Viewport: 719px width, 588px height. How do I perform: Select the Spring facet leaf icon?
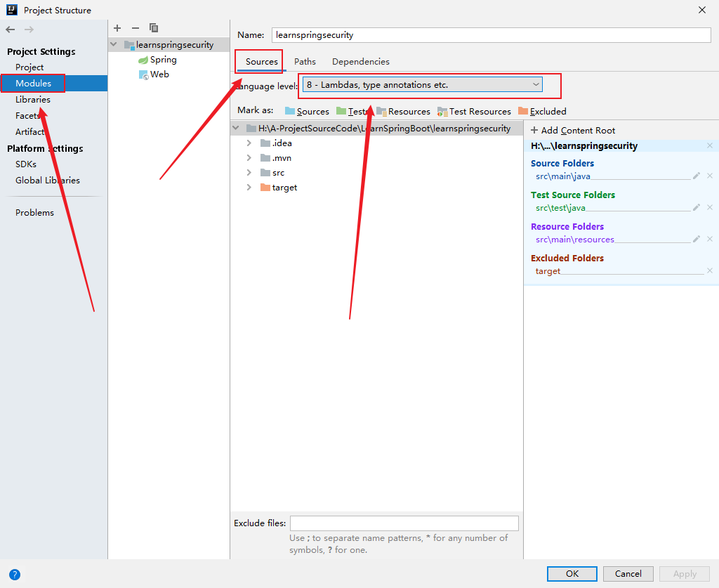coord(143,60)
